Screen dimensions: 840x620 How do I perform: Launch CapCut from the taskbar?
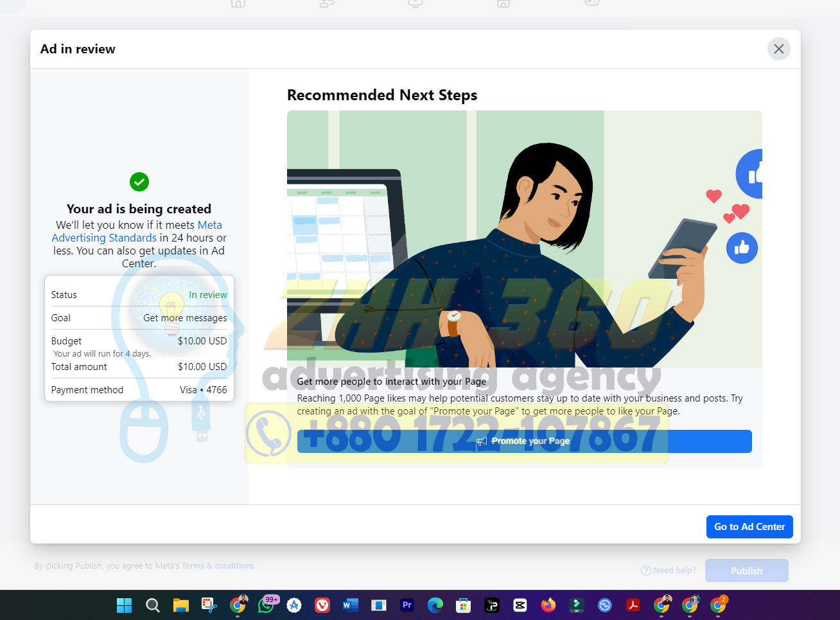[520, 605]
